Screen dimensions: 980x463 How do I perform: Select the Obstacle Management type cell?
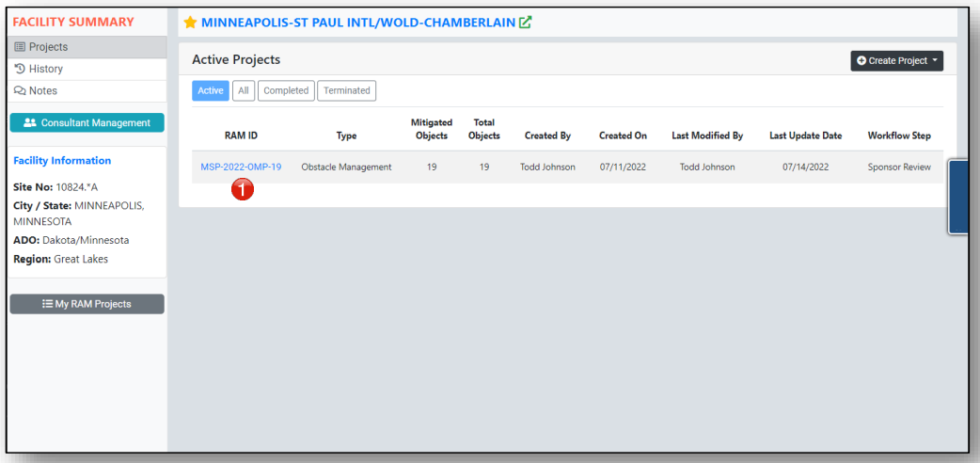[346, 168]
